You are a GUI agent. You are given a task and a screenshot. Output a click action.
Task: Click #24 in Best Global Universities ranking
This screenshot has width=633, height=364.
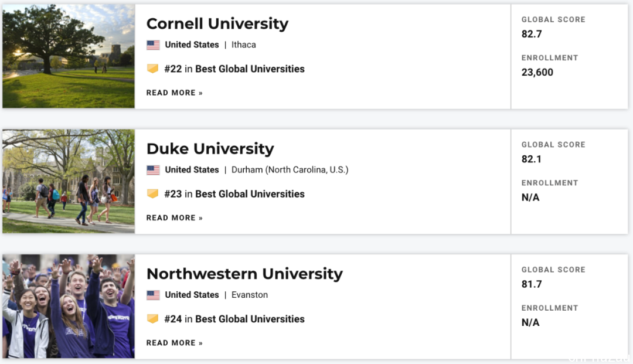234,319
